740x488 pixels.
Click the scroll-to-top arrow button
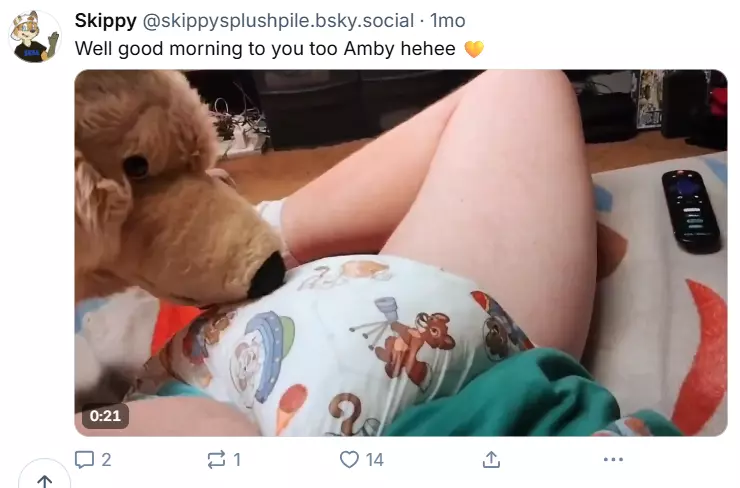[x=44, y=479]
